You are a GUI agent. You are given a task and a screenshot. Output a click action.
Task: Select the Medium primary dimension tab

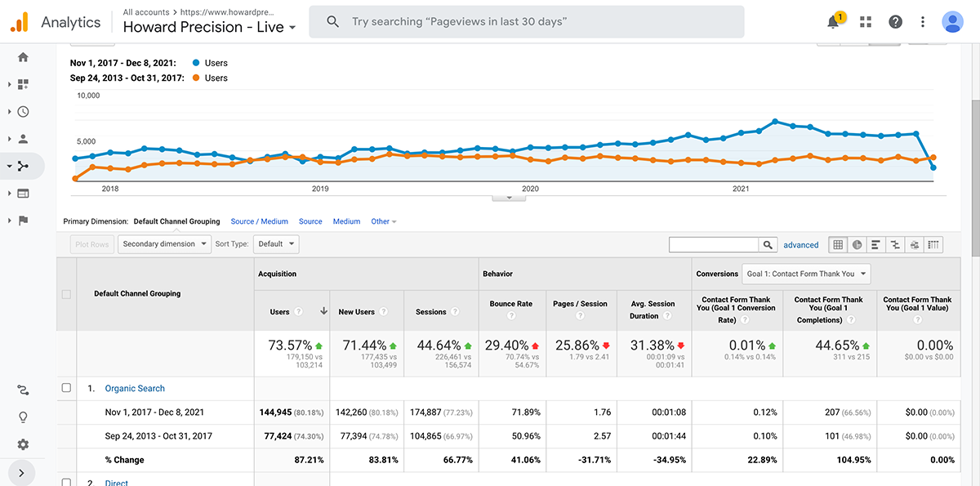[346, 221]
